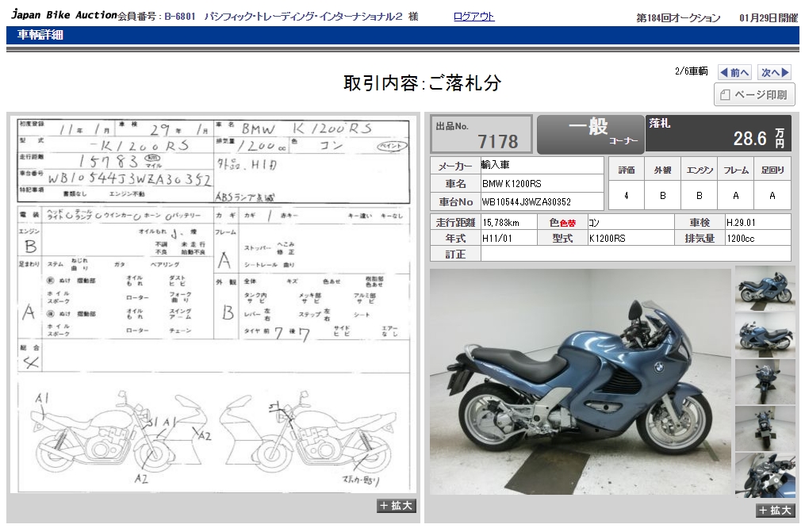Click the bike damage diagram sketch
Screen dimensions: 805x532
[x=214, y=436]
